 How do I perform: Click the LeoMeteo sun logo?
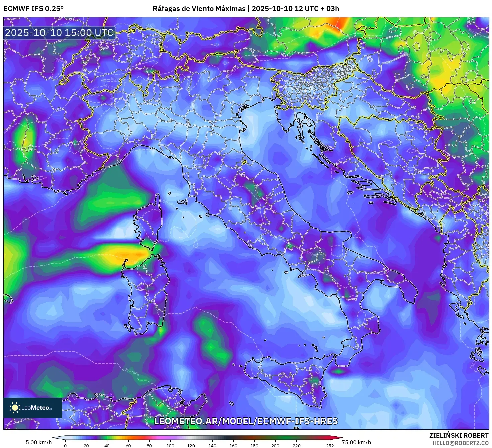coord(15,407)
